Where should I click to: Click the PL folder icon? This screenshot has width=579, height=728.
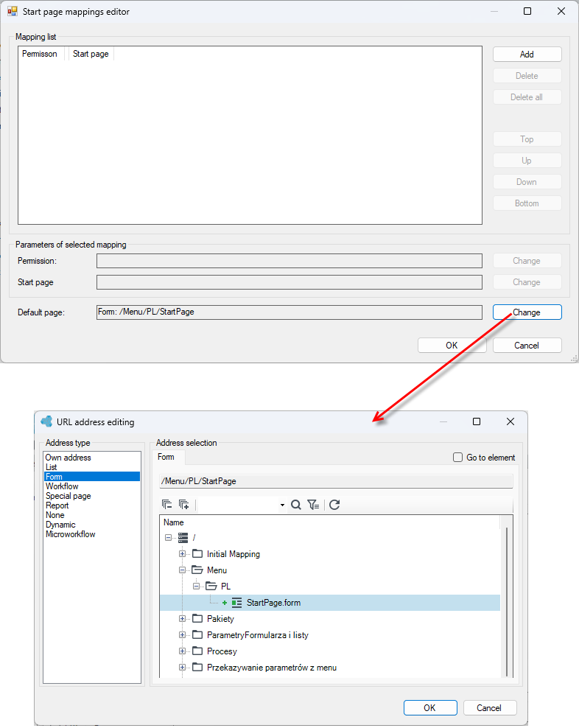coord(211,586)
